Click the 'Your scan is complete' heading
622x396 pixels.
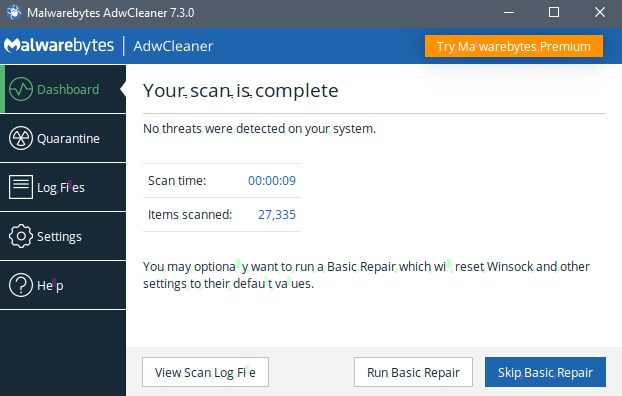point(241,90)
